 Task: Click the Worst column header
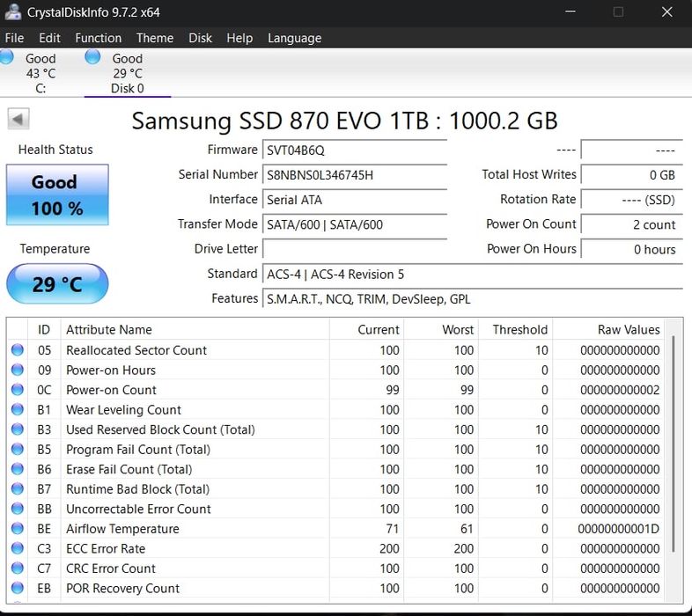(441, 330)
